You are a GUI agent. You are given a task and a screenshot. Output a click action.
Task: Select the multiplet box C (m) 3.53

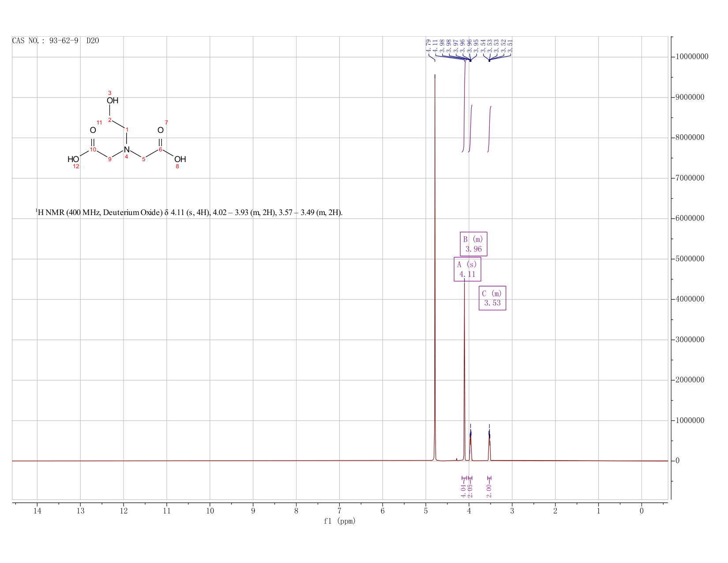point(492,298)
